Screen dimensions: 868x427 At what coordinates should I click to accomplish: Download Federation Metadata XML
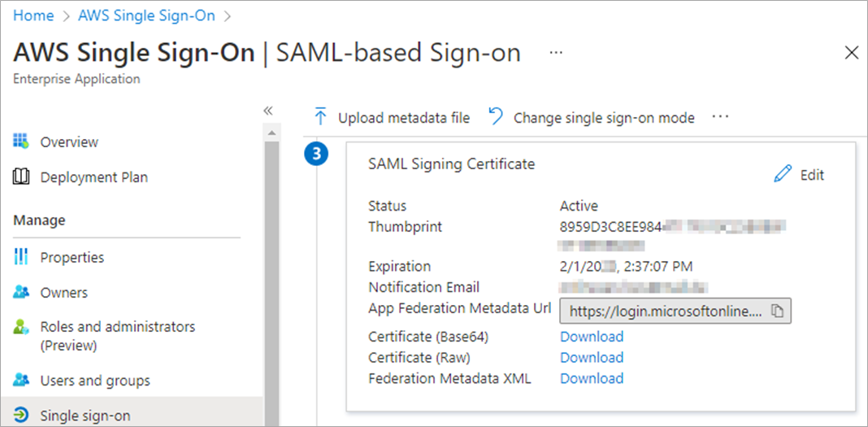(592, 379)
